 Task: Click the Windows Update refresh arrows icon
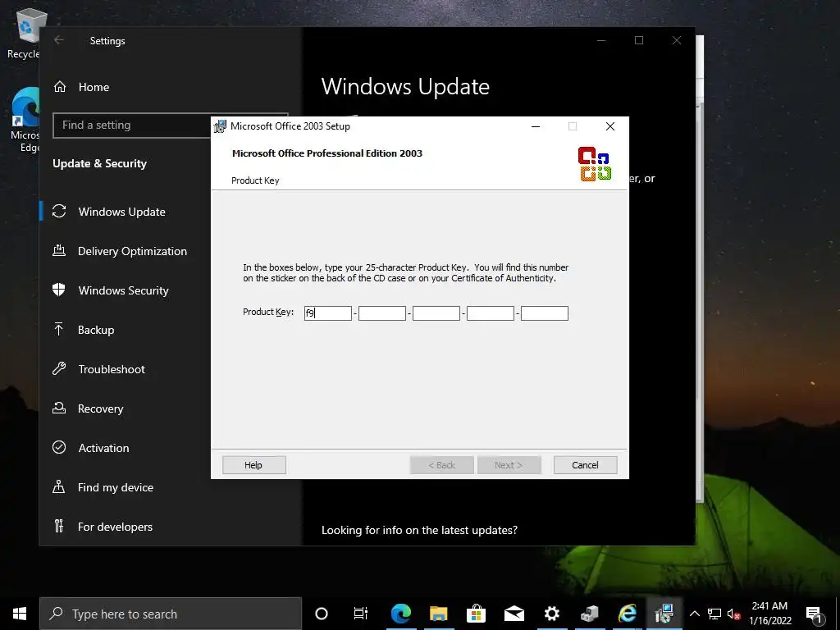point(59,211)
